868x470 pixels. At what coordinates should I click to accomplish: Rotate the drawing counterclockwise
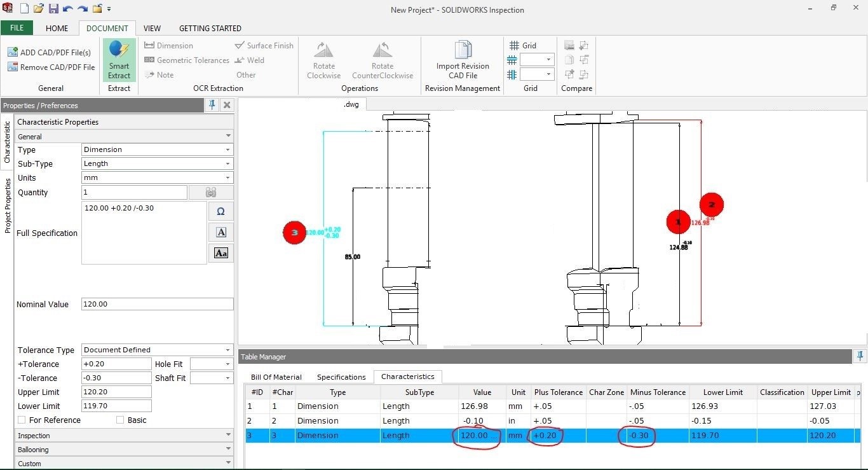pos(383,60)
